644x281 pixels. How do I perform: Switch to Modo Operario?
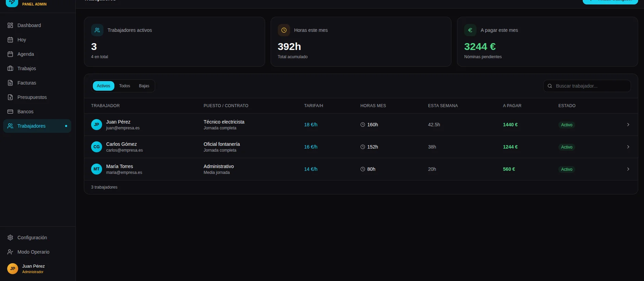33,252
